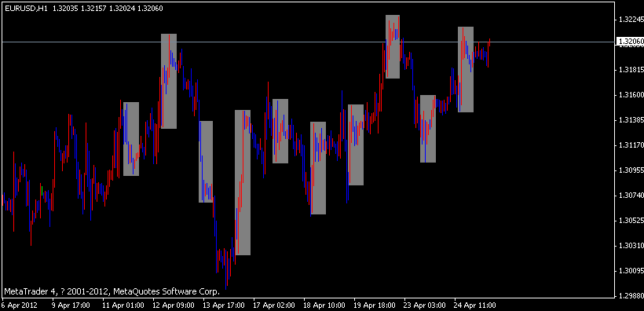This screenshot has width=644, height=311.
Task: Click the highlighted current price label 1.32060
Action: (x=630, y=41)
